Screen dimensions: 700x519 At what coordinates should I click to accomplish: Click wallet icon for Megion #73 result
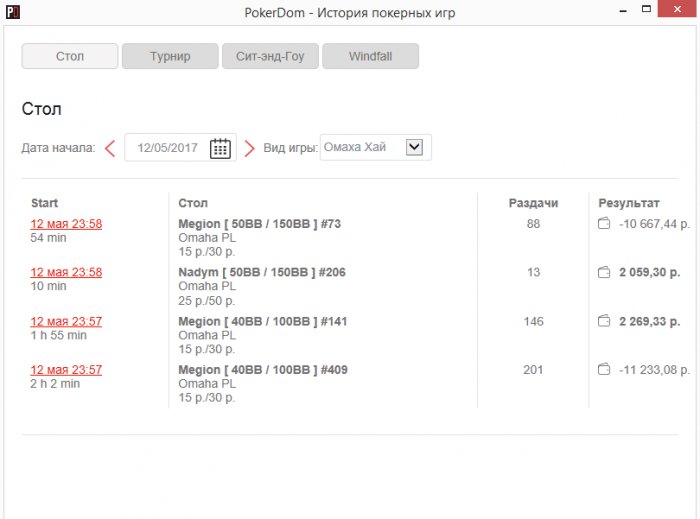(604, 224)
